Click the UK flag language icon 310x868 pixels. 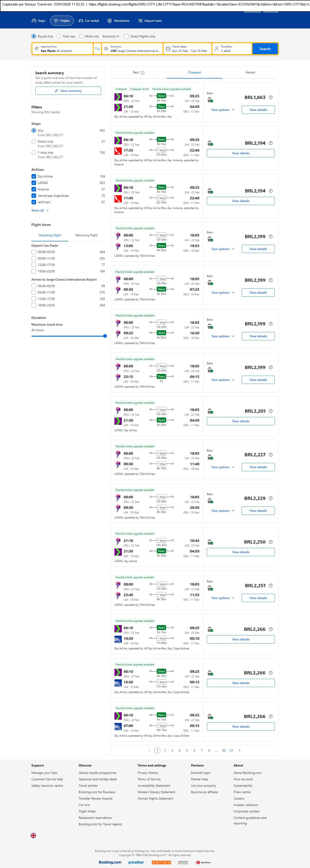[x=33, y=835]
